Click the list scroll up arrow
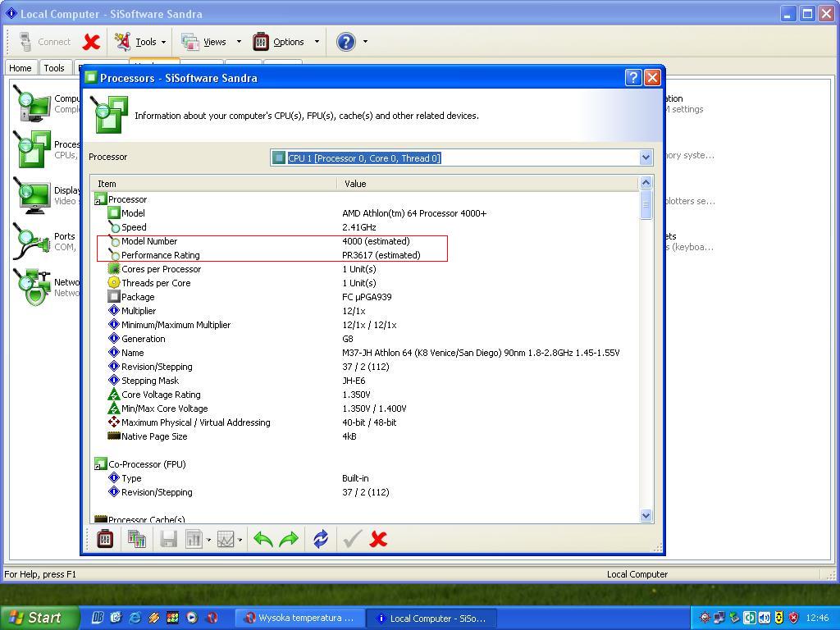840x630 pixels. (x=646, y=183)
